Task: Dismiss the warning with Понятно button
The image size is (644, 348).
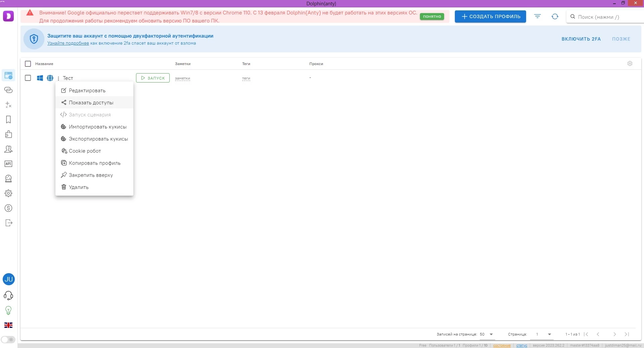Action: (x=432, y=16)
